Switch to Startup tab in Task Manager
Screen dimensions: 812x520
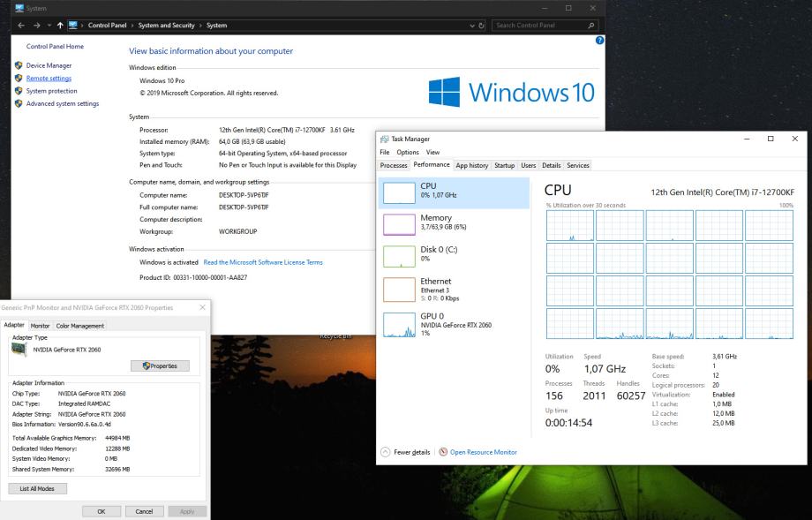(504, 165)
